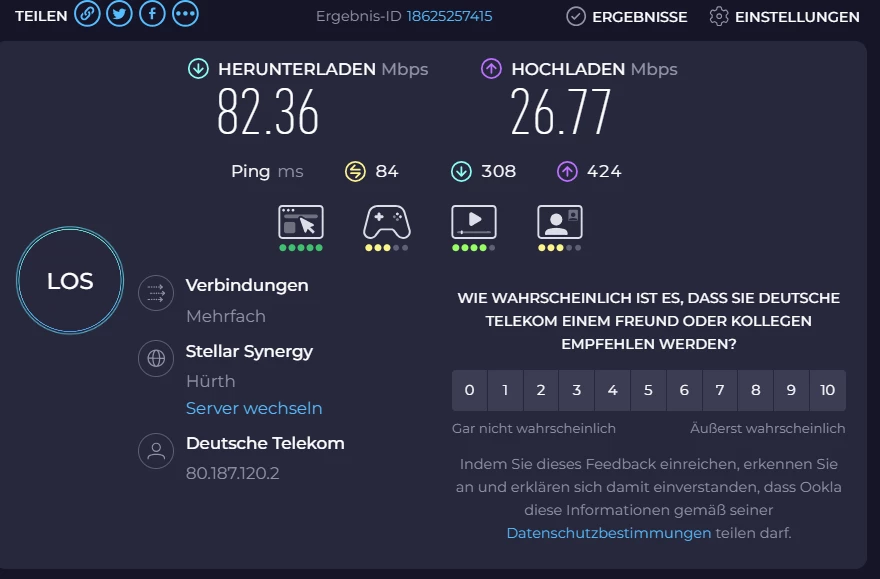Viewport: 880px width, 579px height.
Task: Select the video streaming experience icon
Action: pyautogui.click(x=474, y=222)
